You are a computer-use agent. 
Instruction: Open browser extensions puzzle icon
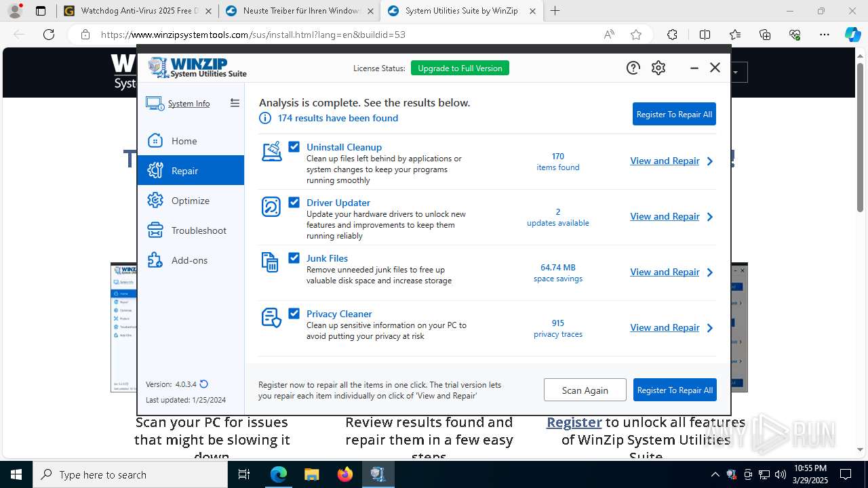coord(672,35)
